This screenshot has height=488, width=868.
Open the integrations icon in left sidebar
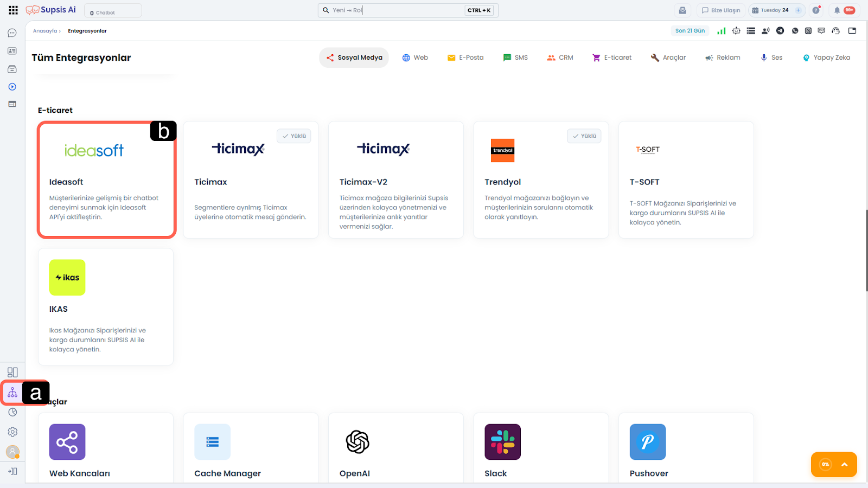[12, 393]
